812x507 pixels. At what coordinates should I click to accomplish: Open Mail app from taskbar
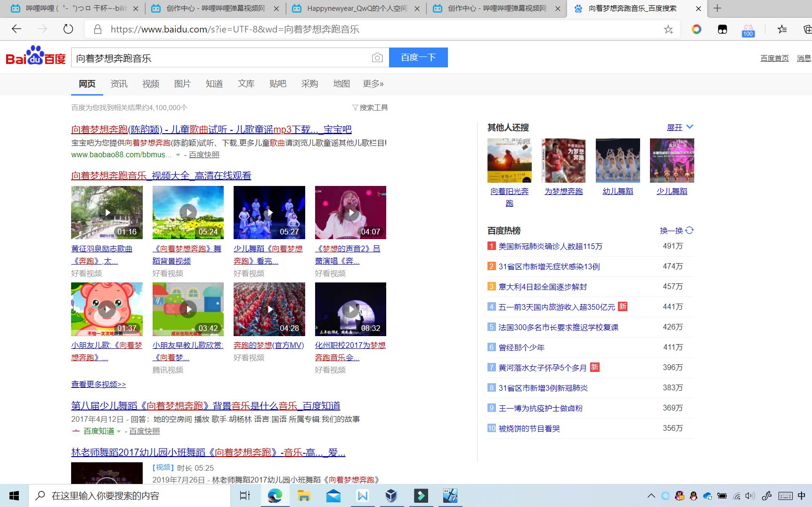(x=333, y=496)
